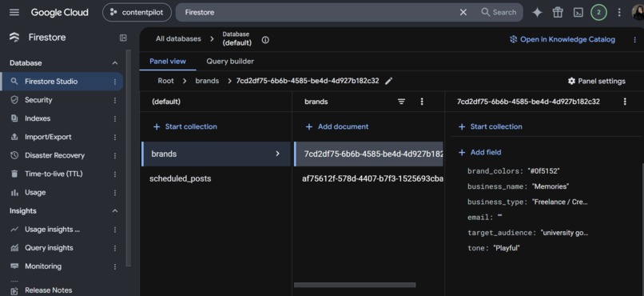Screen dimensions: 644x296
Task: Open the contentpilot project picker
Action: tap(137, 12)
